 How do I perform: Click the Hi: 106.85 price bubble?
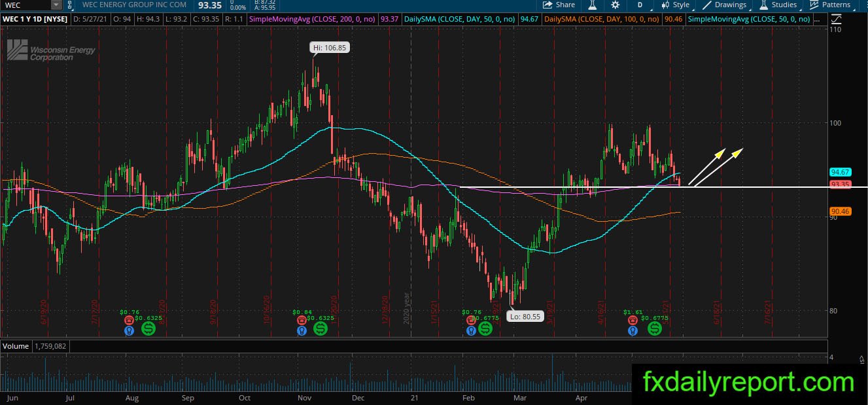coord(329,48)
